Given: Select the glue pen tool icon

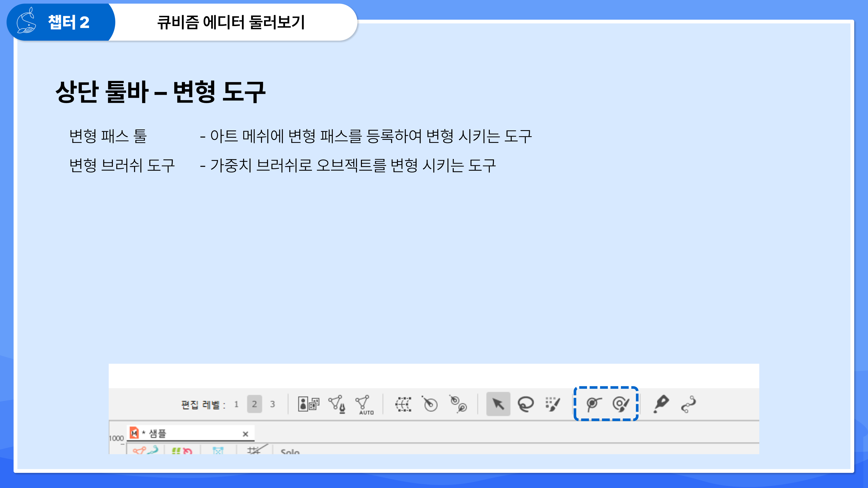Looking at the screenshot, I should [x=661, y=404].
